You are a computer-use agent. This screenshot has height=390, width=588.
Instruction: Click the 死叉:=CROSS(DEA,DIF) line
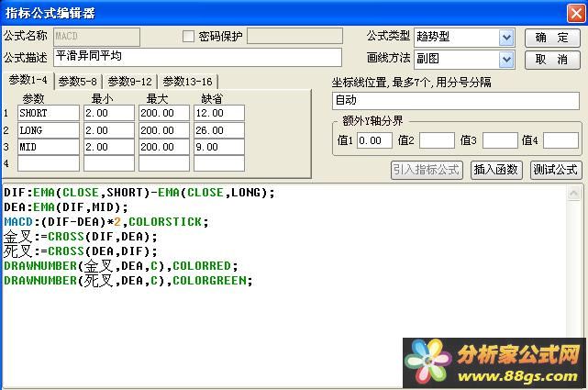click(80, 251)
